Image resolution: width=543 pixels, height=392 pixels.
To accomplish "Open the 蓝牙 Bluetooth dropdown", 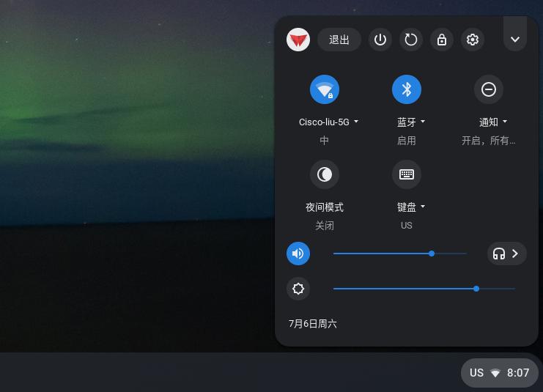I will coord(411,122).
